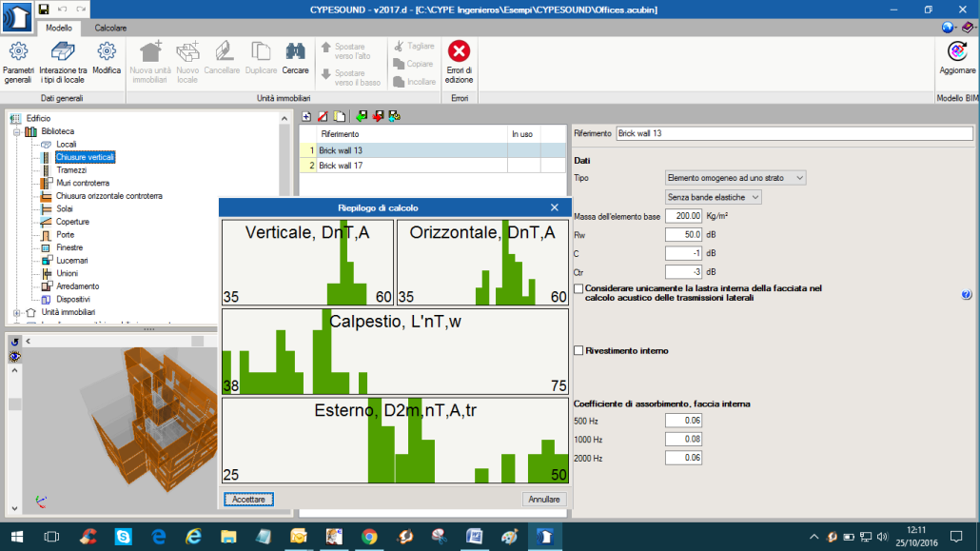Delete element with red slash icon above list
This screenshot has height=551, width=980.
[x=323, y=116]
